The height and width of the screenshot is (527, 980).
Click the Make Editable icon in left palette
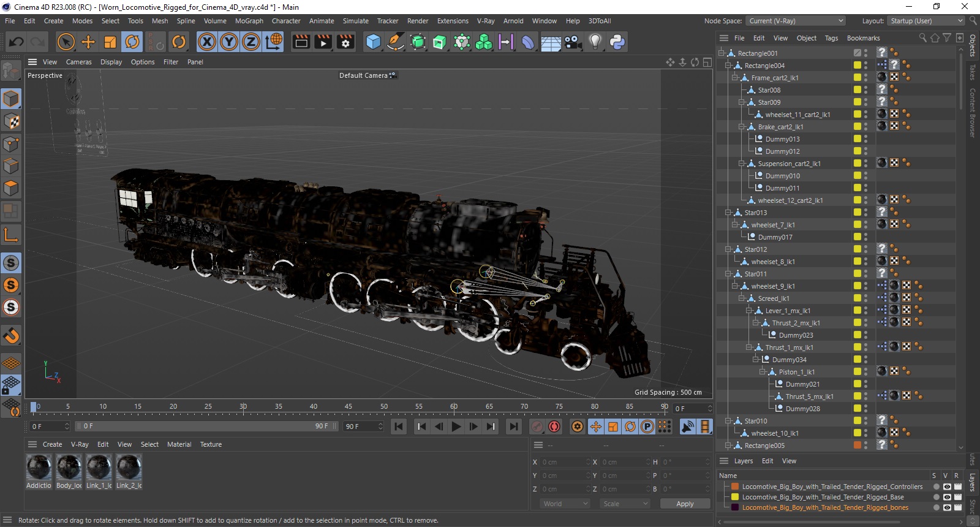pos(10,71)
